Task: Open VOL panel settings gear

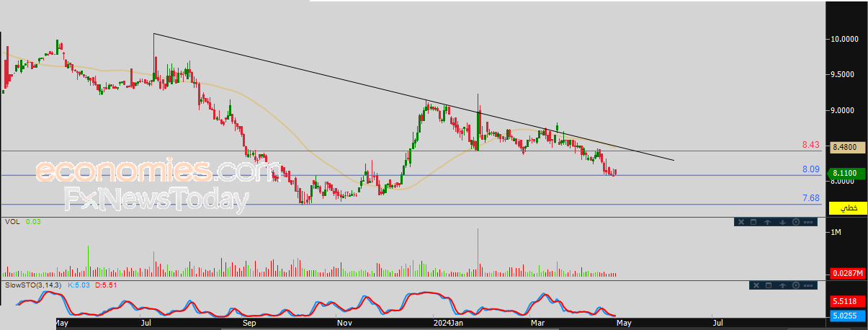Action: point(796,222)
